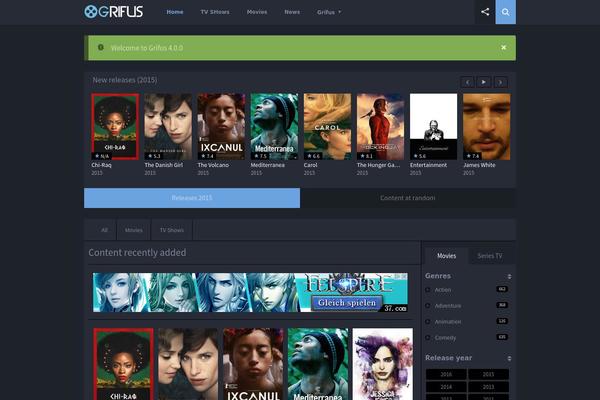Switch sidebar to Series TV tab
The width and height of the screenshot is (600, 400).
coord(490,256)
